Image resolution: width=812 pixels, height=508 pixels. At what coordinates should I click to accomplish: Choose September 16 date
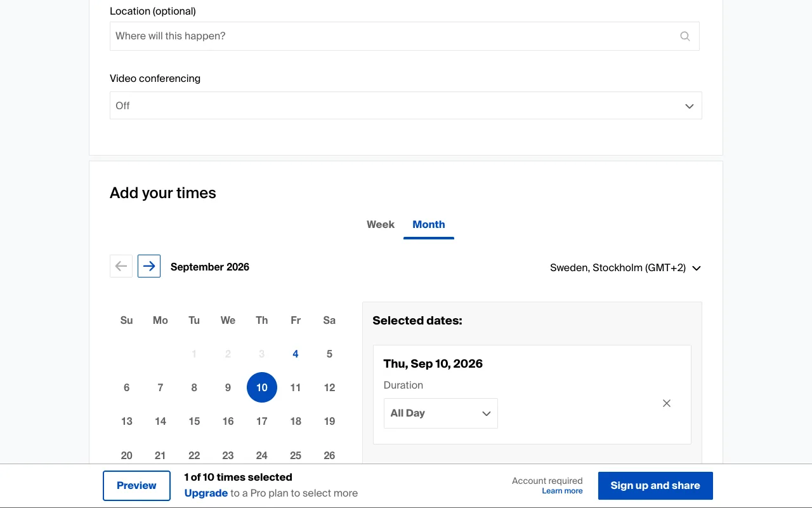click(x=228, y=421)
